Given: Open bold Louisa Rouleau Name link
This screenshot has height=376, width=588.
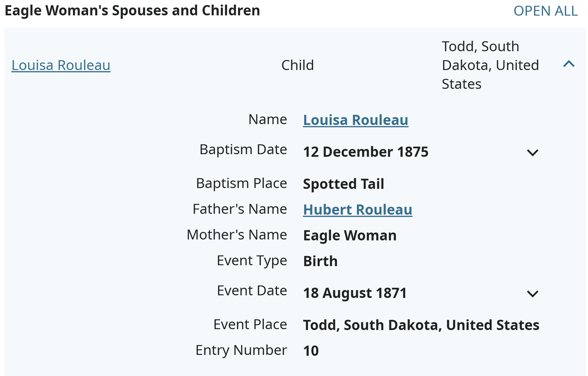Looking at the screenshot, I should coord(356,120).
